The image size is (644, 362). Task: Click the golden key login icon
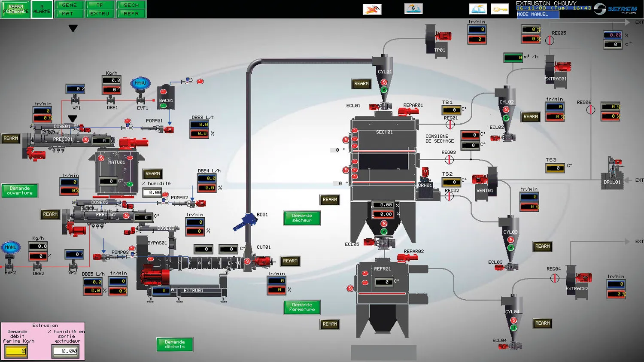pos(500,9)
